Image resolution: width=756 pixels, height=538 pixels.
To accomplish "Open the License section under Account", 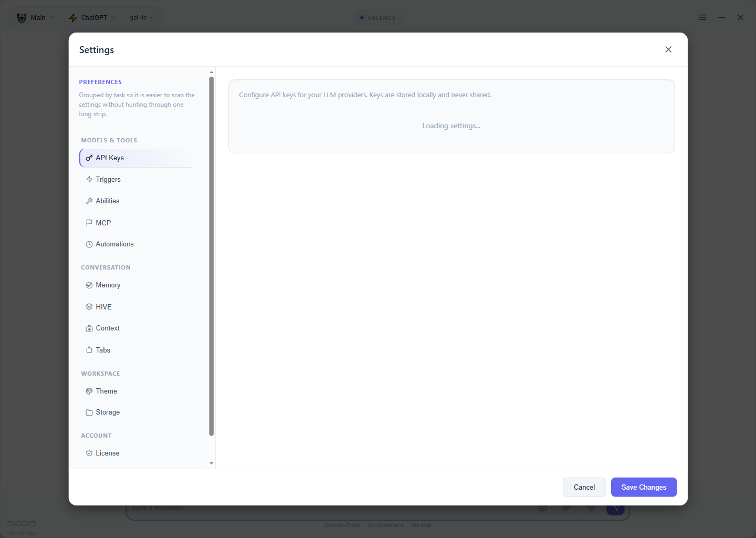I will point(108,453).
